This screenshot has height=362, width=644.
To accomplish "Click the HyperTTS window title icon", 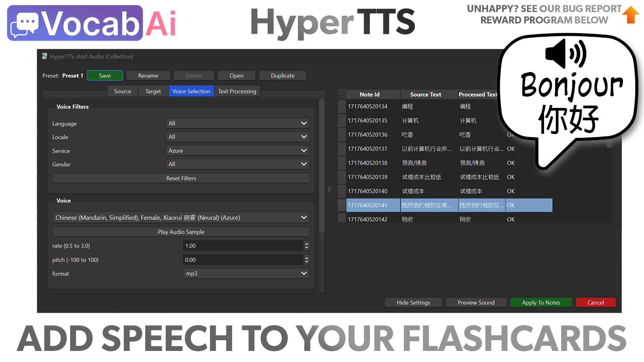I will pyautogui.click(x=45, y=56).
